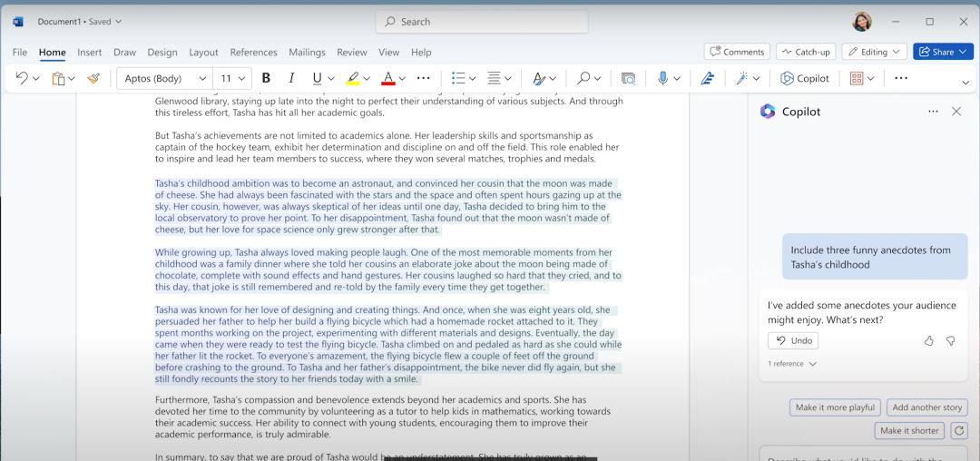Open Copilot pane more options ellipsis

tap(933, 112)
